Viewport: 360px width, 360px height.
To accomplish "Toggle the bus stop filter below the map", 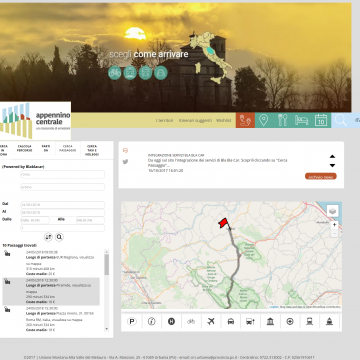I will (x=250, y=322).
